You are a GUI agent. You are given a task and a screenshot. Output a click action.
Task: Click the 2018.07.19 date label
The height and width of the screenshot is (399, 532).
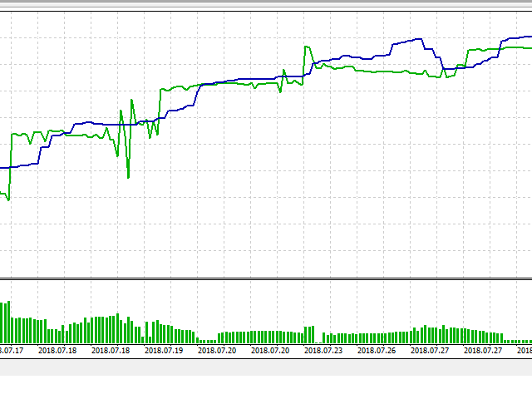pyautogui.click(x=164, y=351)
